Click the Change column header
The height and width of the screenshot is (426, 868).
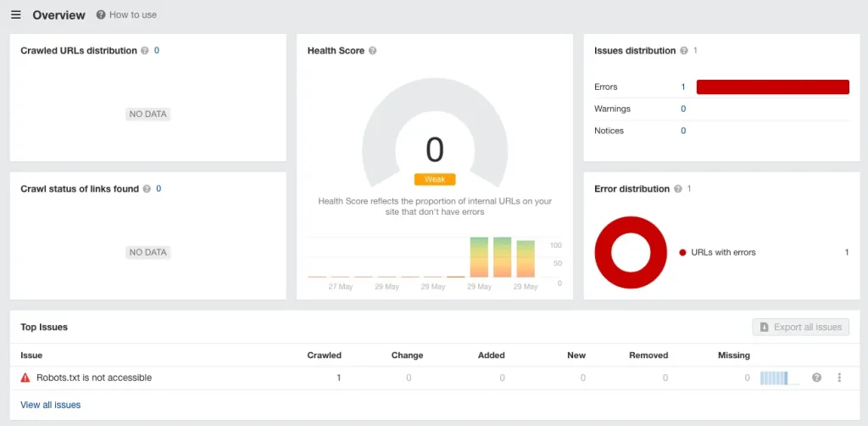tap(408, 356)
